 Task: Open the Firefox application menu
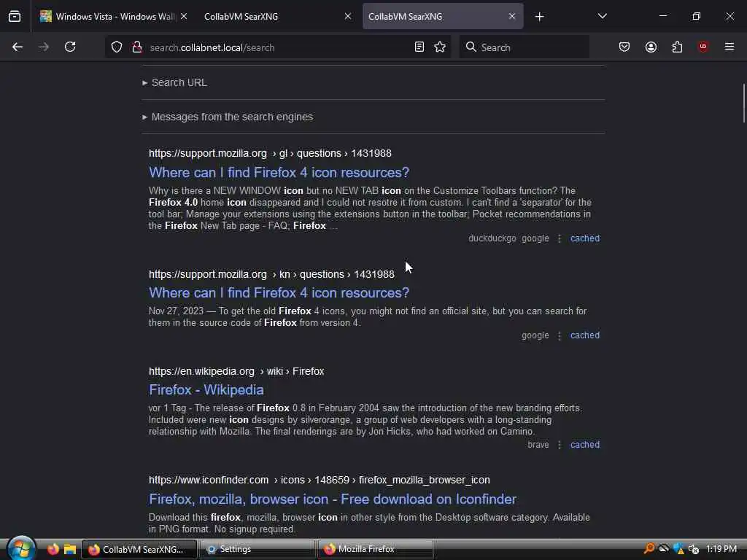click(729, 47)
